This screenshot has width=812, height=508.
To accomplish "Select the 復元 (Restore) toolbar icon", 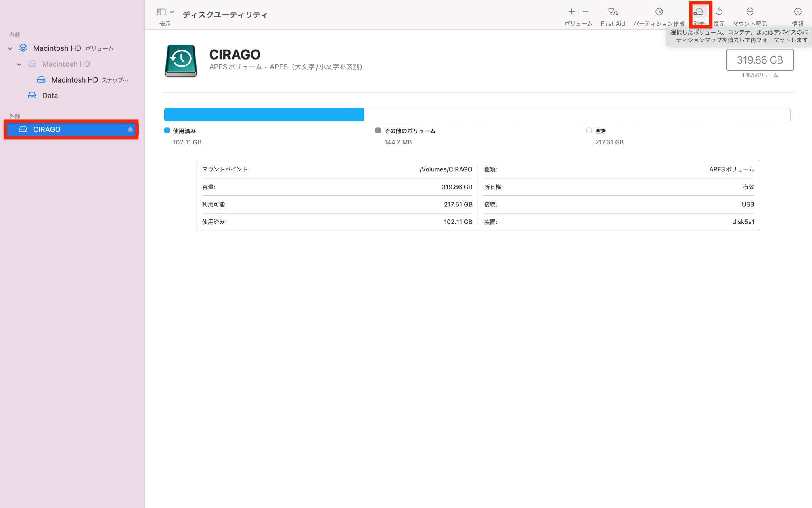I will point(720,12).
